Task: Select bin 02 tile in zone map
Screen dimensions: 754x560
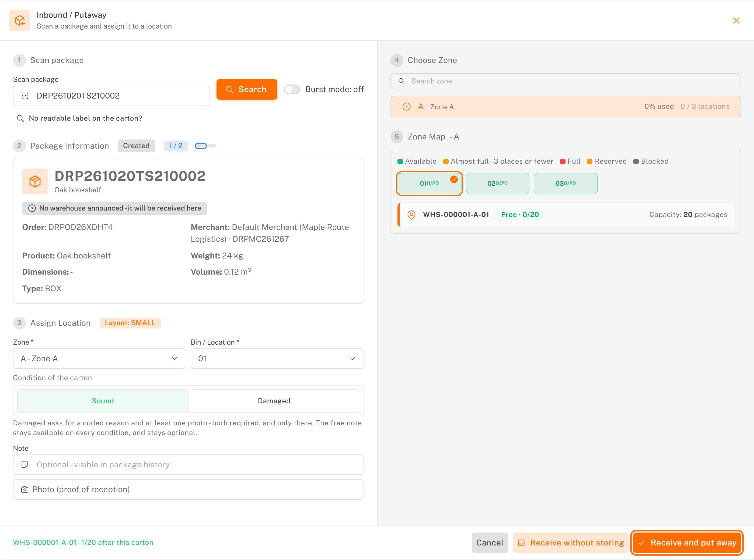Action: coord(497,183)
